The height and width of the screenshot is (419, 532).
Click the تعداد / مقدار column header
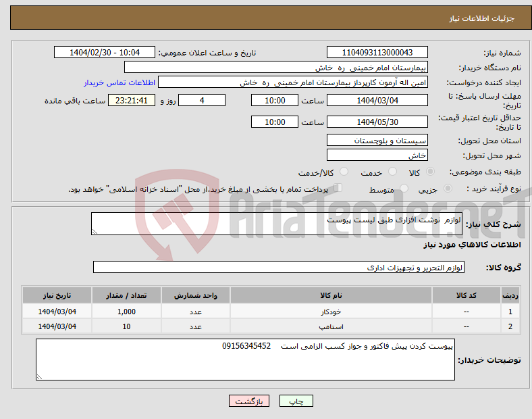coord(126,295)
